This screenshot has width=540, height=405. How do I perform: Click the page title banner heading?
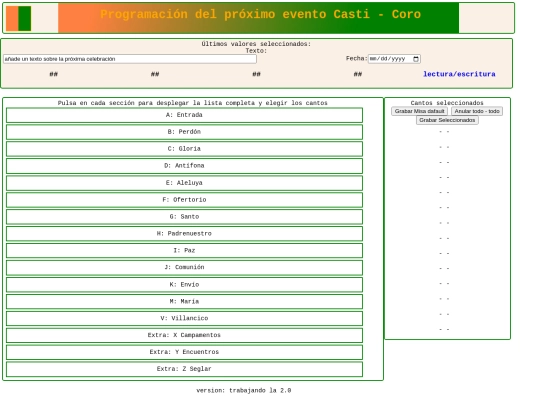pos(260,14)
